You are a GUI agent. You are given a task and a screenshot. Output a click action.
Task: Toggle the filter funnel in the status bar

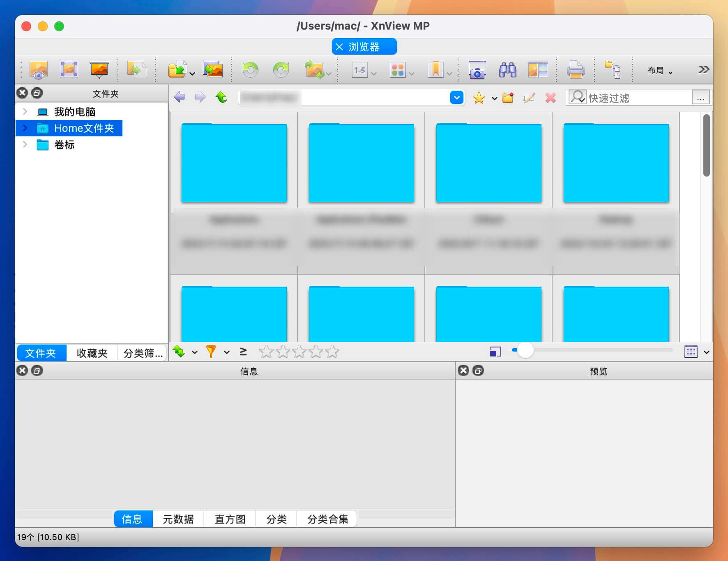[x=211, y=351]
